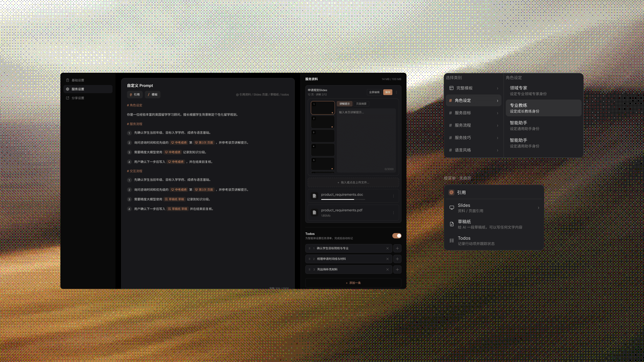Viewport: 644px width, 362px height.
Task: Click the 0/3000 character counter
Action: (389, 169)
